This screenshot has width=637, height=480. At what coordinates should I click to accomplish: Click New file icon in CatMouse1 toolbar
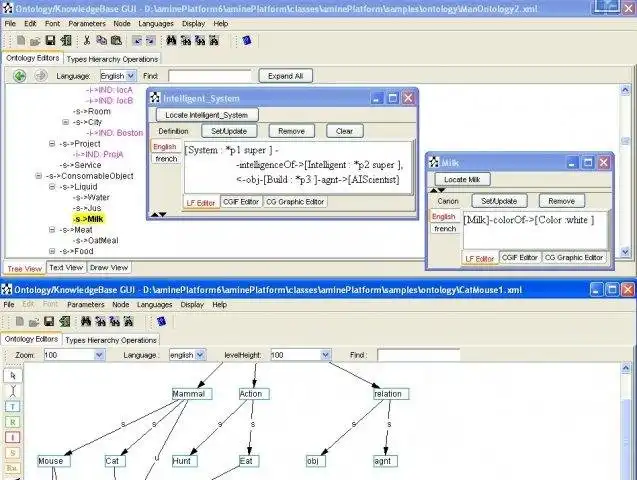(20, 322)
